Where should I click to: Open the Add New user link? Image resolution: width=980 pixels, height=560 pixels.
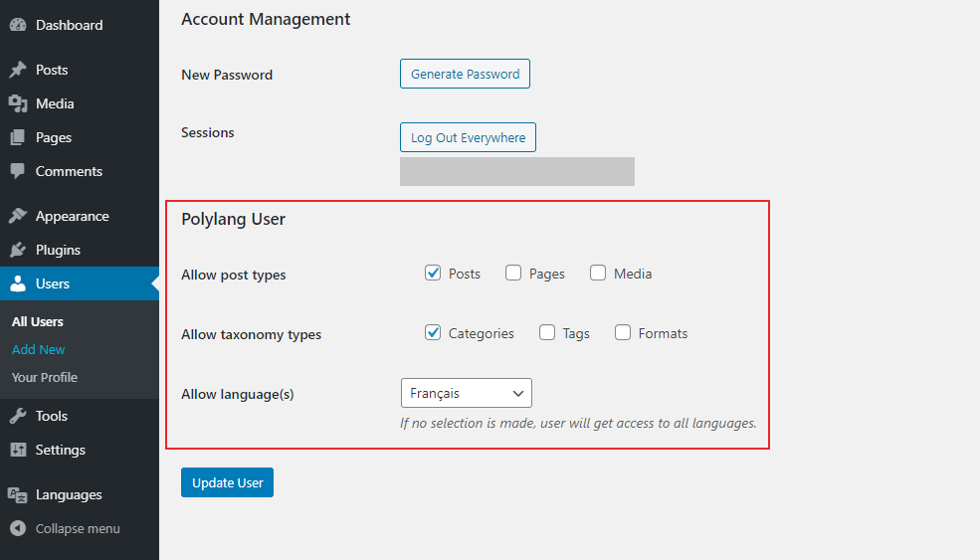pos(38,349)
